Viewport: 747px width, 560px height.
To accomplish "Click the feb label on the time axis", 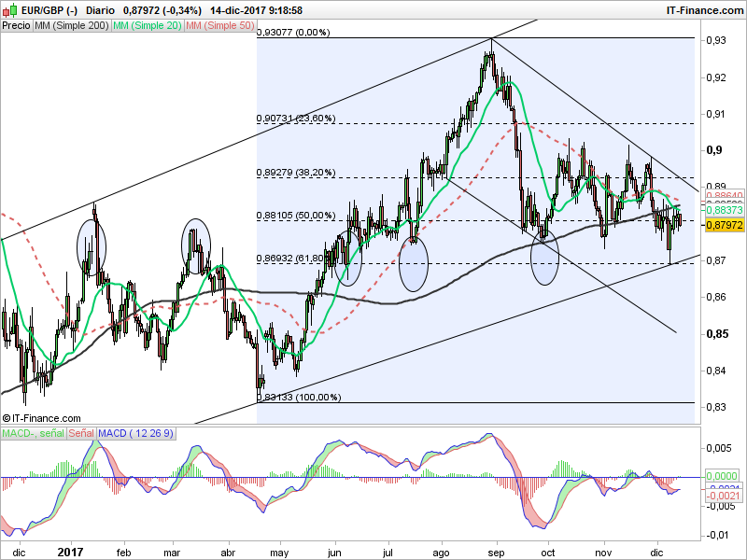I will (123, 553).
